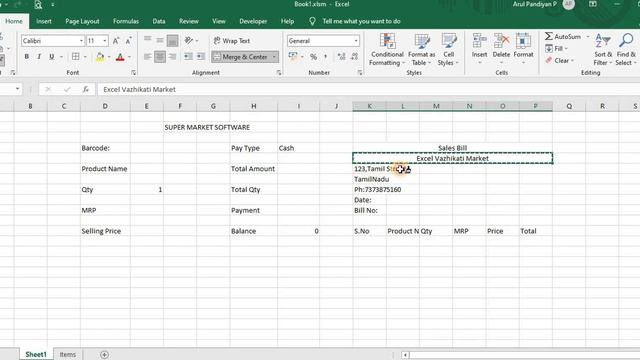
Task: Expand the number format General dropdown
Action: 356,41
